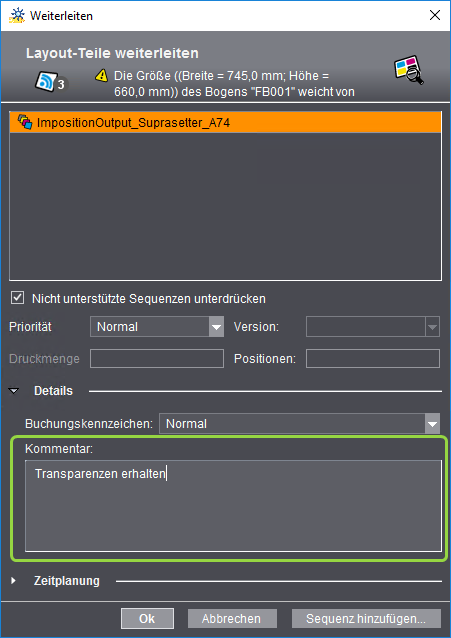
Task: Click into the Kommentar text area
Action: (233, 506)
